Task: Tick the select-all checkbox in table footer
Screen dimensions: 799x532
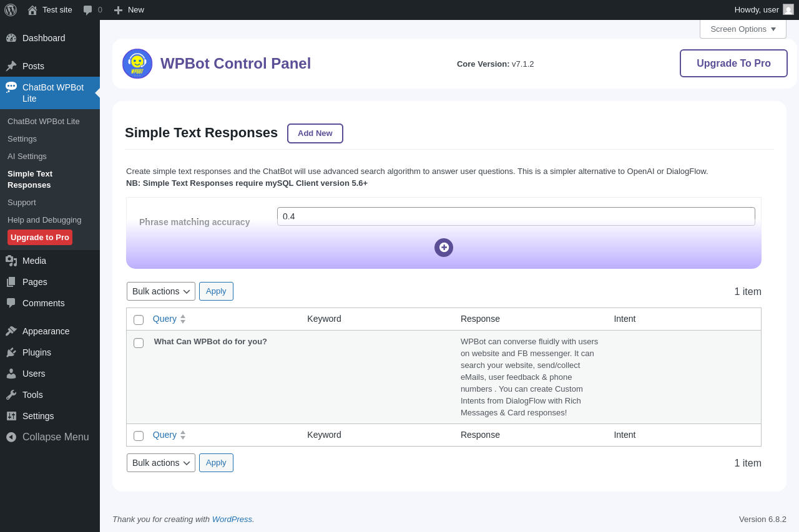Action: pyautogui.click(x=139, y=436)
